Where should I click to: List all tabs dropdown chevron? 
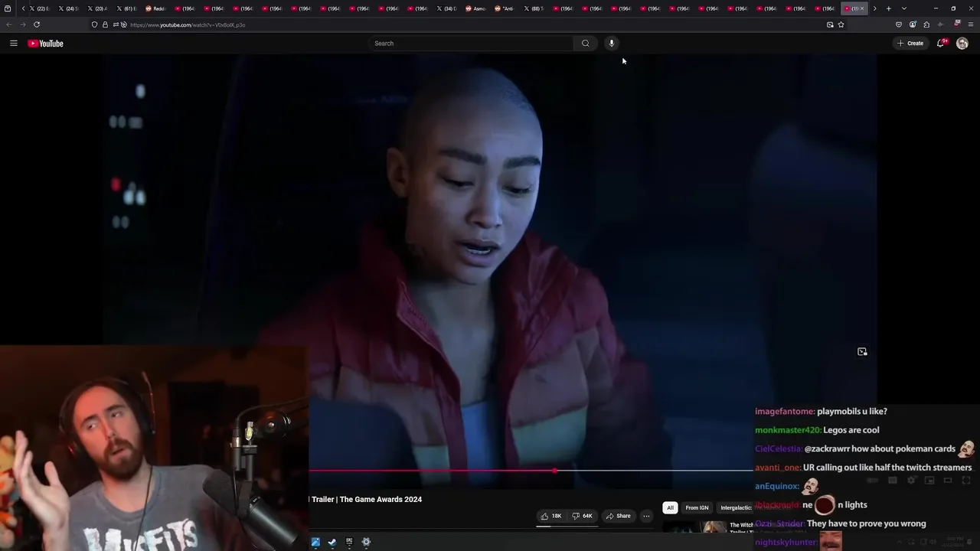pyautogui.click(x=904, y=8)
